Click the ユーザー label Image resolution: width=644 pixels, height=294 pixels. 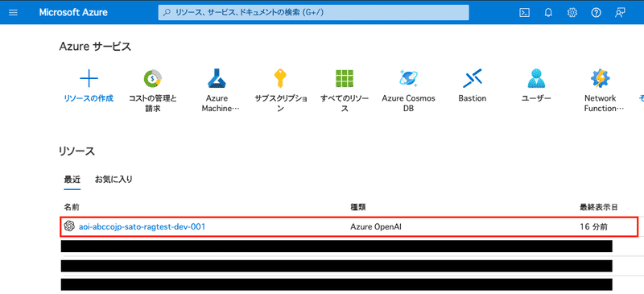536,98
